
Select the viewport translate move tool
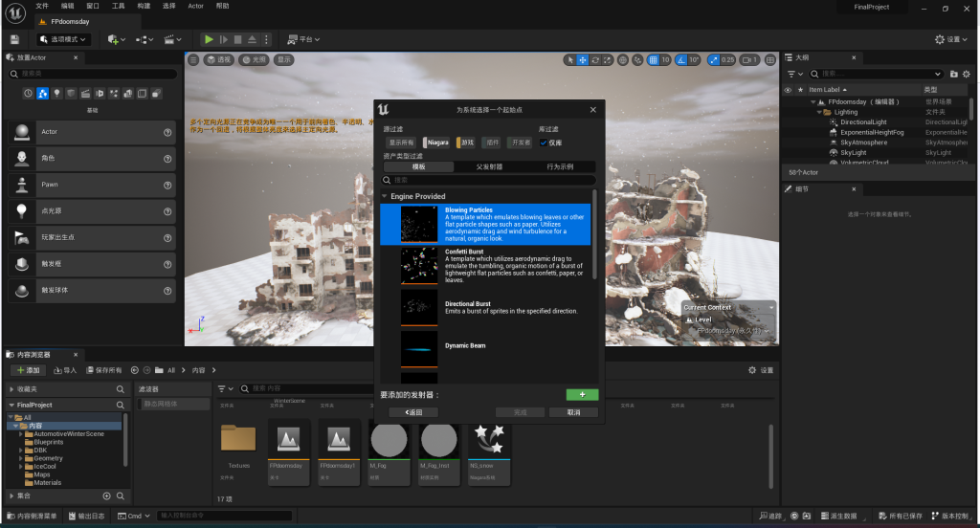pyautogui.click(x=583, y=60)
